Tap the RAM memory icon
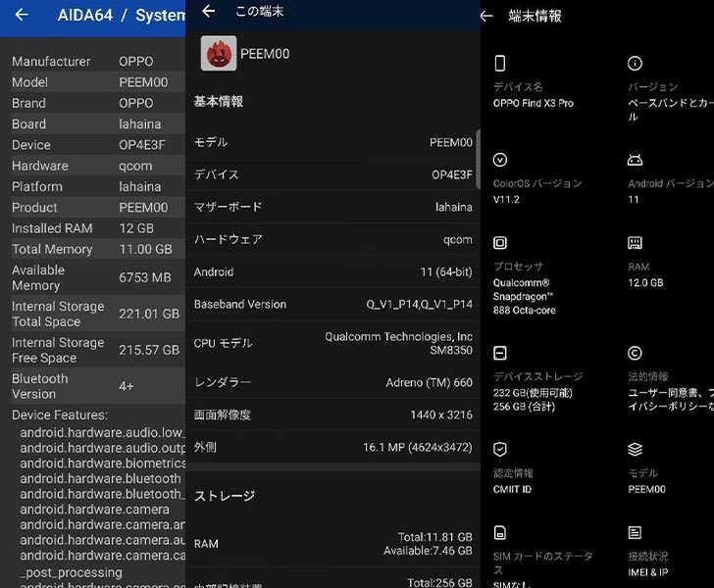 (635, 243)
